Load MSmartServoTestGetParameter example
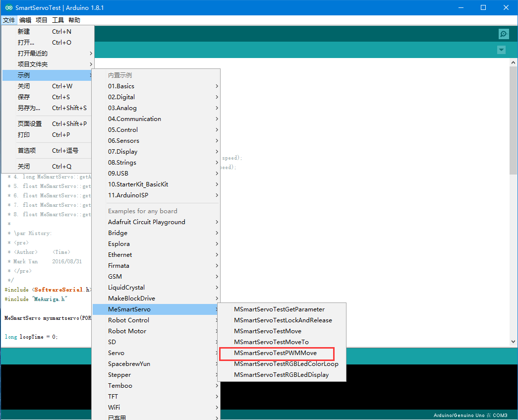The width and height of the screenshot is (518, 420). (282, 309)
